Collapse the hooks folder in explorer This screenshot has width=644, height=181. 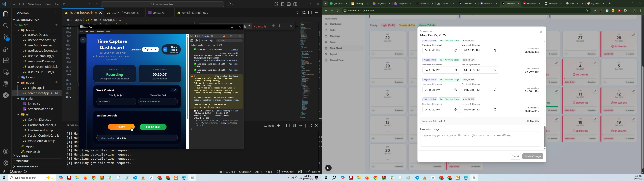(x=30, y=30)
